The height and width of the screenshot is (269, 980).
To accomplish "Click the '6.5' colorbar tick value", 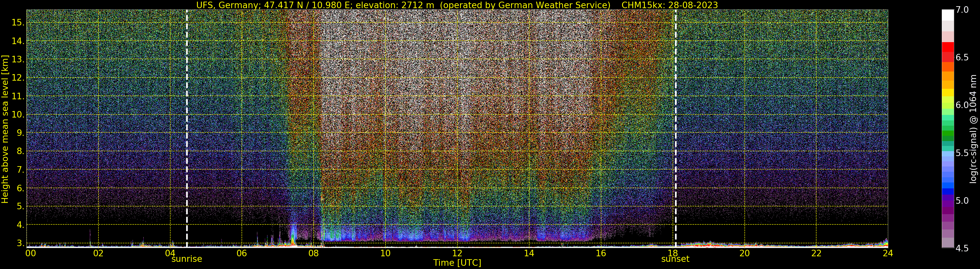I will [x=962, y=57].
